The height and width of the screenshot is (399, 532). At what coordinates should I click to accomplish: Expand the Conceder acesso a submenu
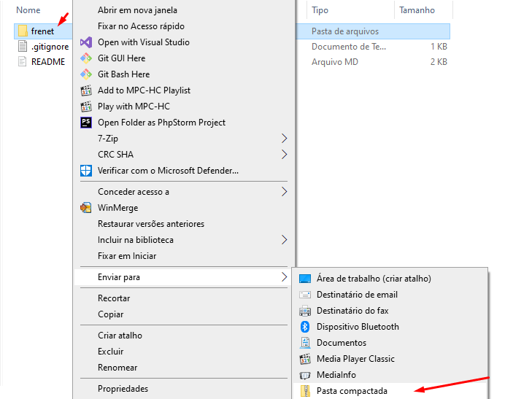click(x=285, y=192)
